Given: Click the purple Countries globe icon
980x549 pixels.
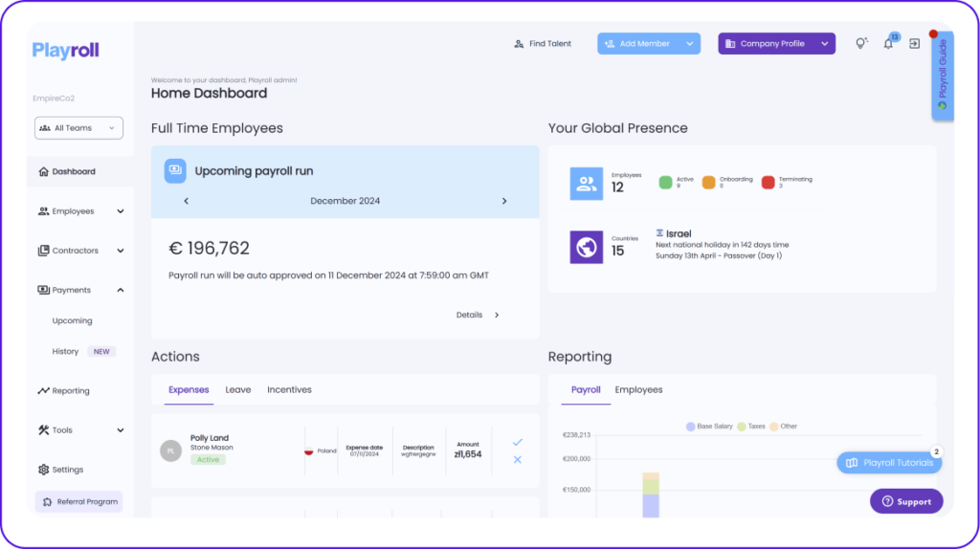Looking at the screenshot, I should 587,248.
